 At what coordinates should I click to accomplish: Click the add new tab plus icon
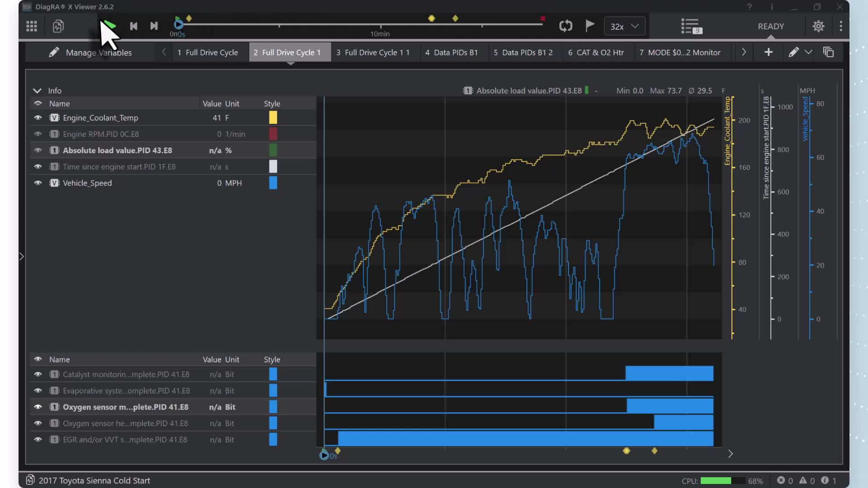pyautogui.click(x=768, y=52)
